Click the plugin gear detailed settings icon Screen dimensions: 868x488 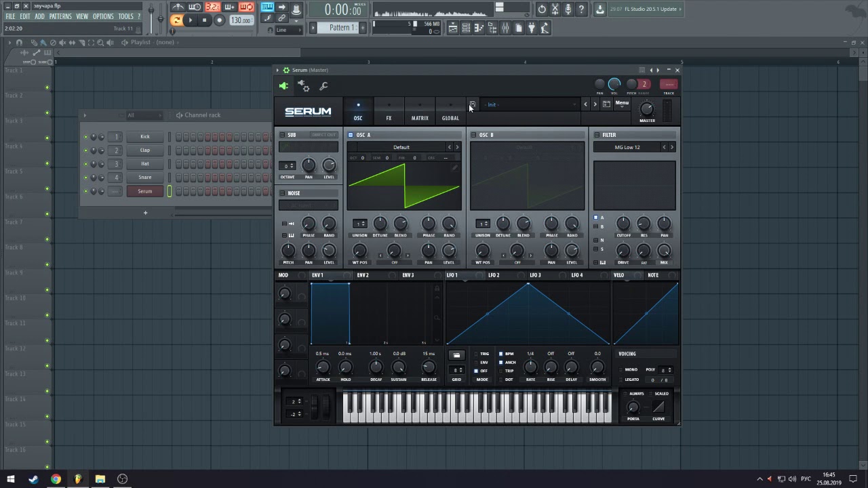(x=304, y=86)
